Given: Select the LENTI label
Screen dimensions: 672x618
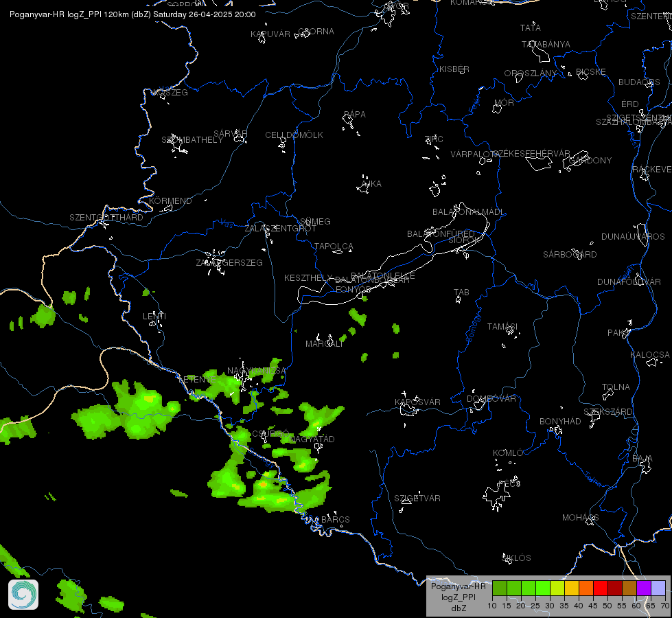Looking at the screenshot, I should (x=154, y=317).
